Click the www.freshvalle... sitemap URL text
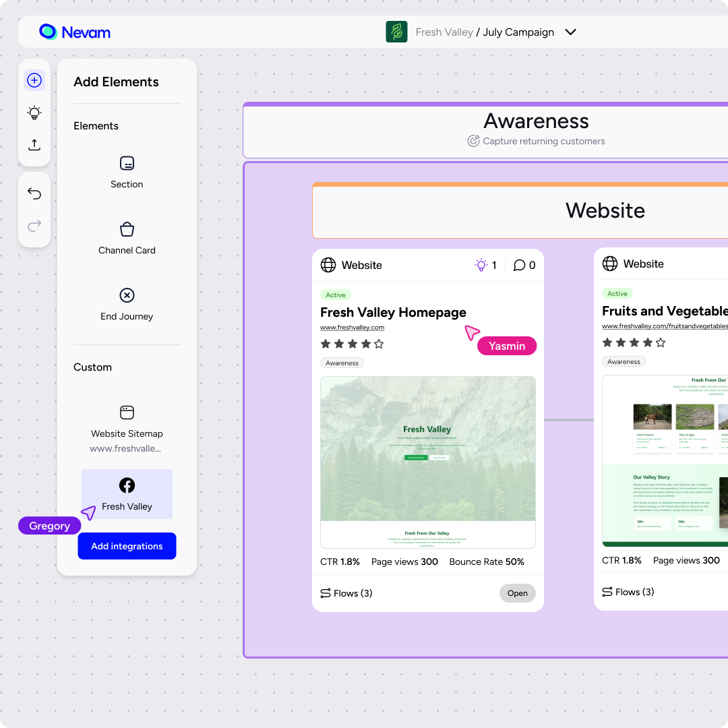 tap(125, 448)
